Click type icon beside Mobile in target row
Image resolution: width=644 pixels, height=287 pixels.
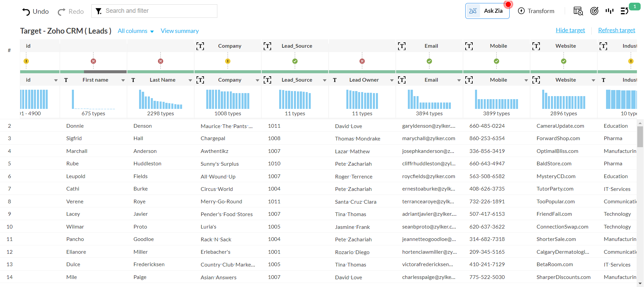[469, 46]
